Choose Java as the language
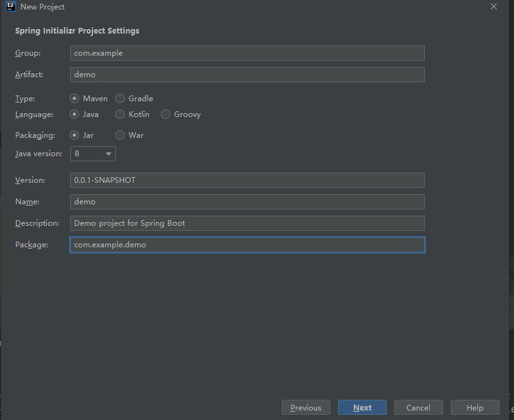The height and width of the screenshot is (420, 514). [75, 114]
